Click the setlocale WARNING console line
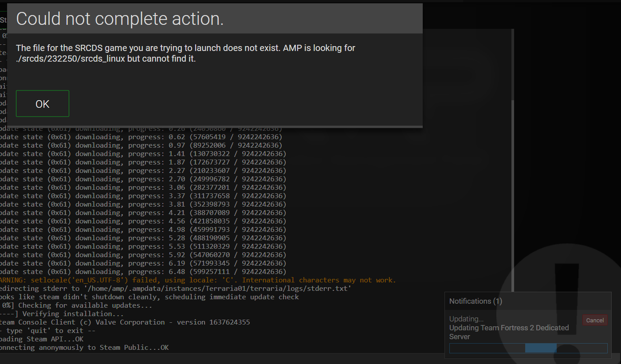This screenshot has height=364, width=621. point(198,280)
